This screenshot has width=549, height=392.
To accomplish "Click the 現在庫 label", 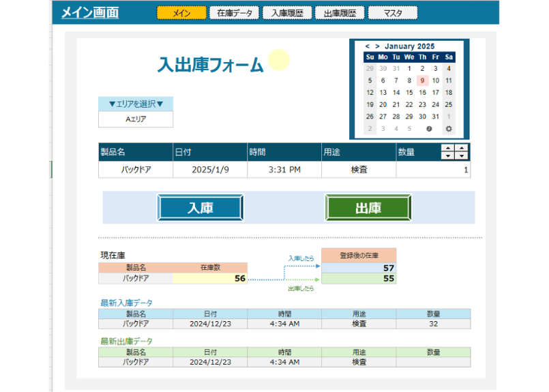I will point(113,256).
